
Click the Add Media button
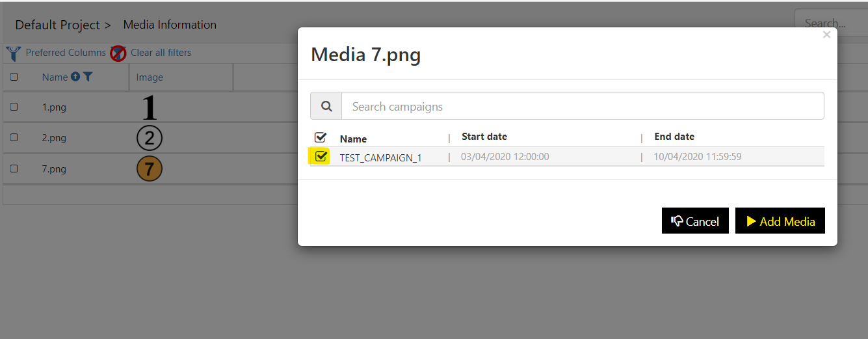pos(780,221)
